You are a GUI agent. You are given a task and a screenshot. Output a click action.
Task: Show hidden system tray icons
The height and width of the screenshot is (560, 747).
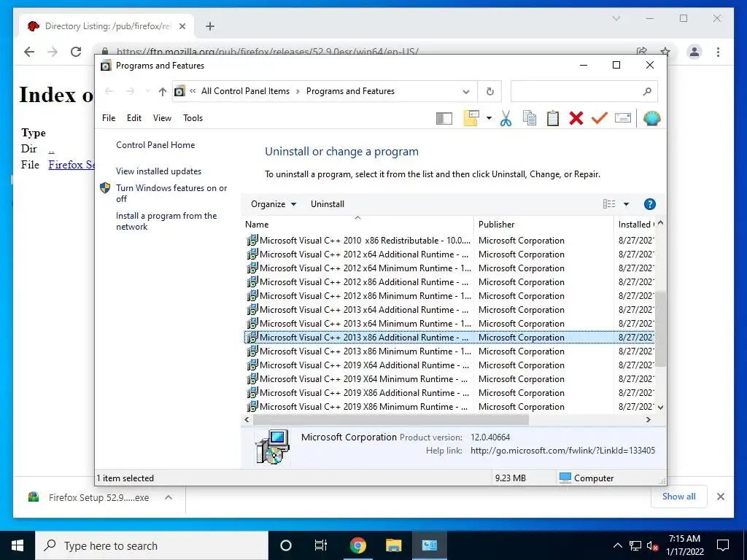(617, 545)
